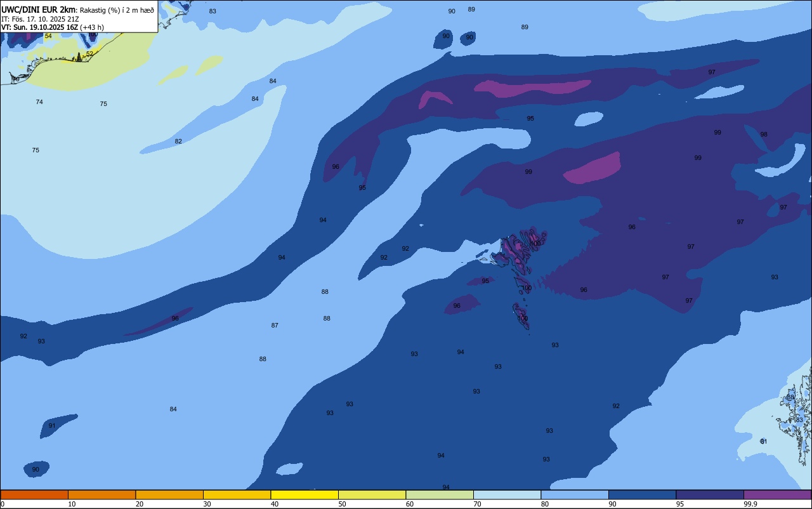
Task: Click the 'UWC/DINI EUR 2km' title text
Action: pyautogui.click(x=38, y=10)
